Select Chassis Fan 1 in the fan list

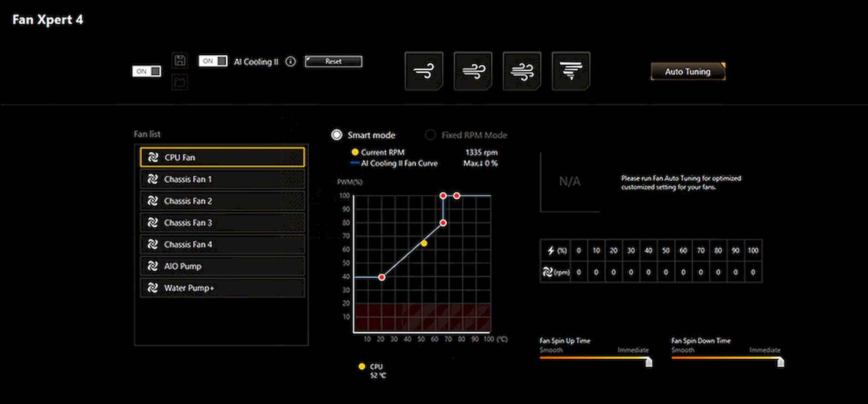click(x=222, y=179)
